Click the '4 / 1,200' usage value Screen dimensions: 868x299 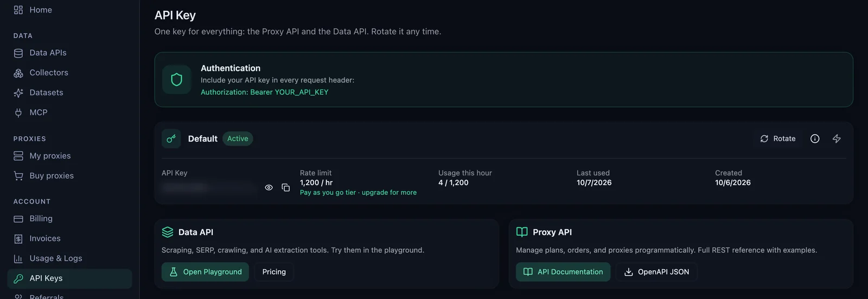(454, 183)
